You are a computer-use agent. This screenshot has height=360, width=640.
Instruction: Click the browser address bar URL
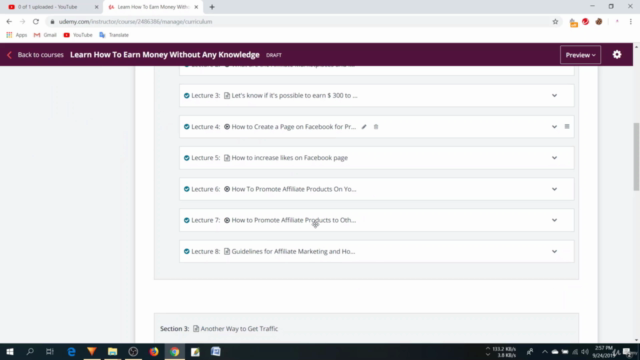[136, 22]
